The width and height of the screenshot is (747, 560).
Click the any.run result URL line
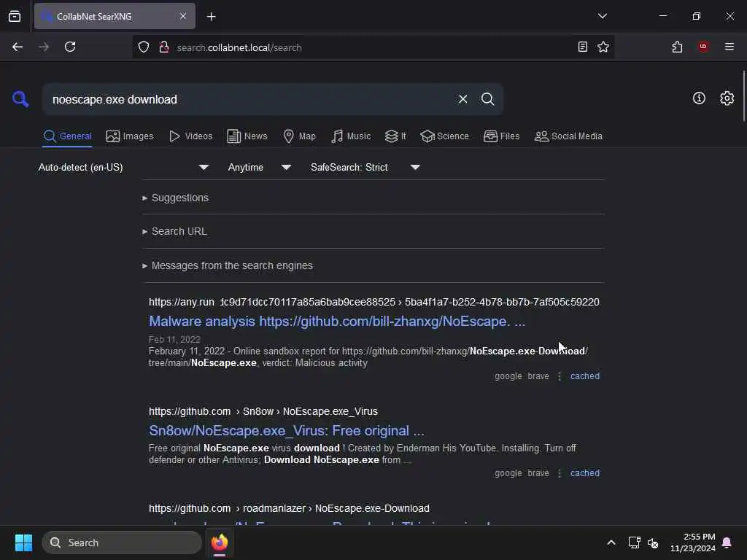[374, 302]
